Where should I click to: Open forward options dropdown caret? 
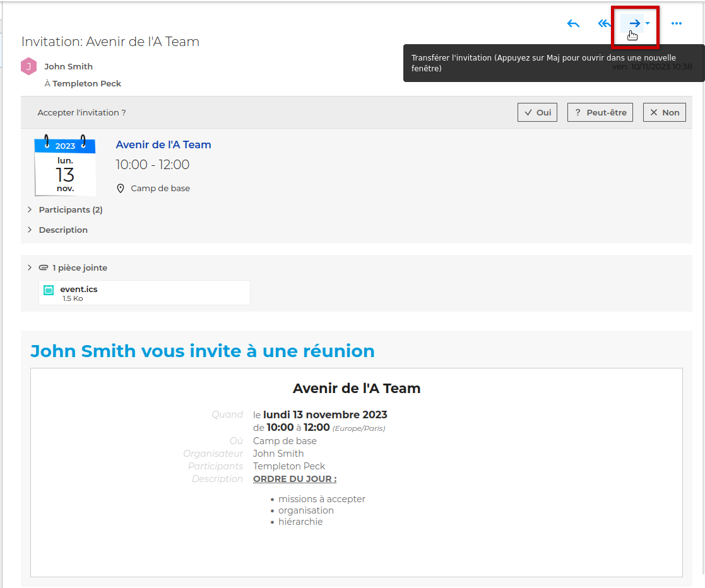(x=648, y=24)
